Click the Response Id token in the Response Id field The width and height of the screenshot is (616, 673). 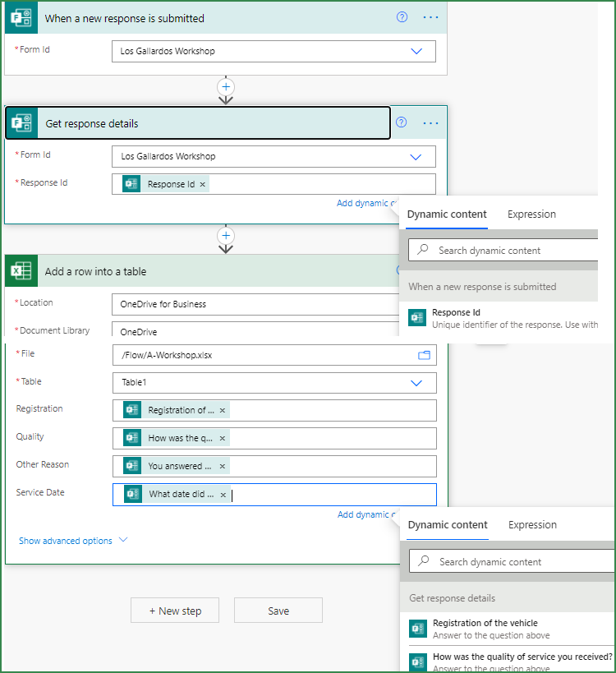166,184
